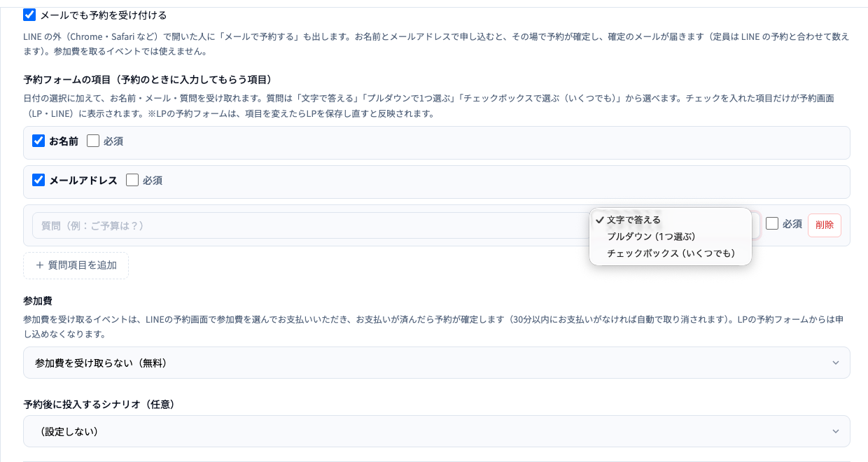Choose チェックボックス（いくつでも） option
Viewport: 868px width, 462px height.
point(671,253)
